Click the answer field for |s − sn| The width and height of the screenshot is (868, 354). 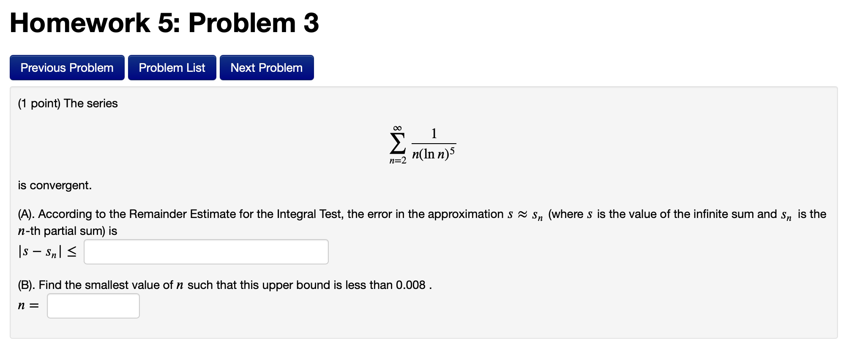[206, 251]
